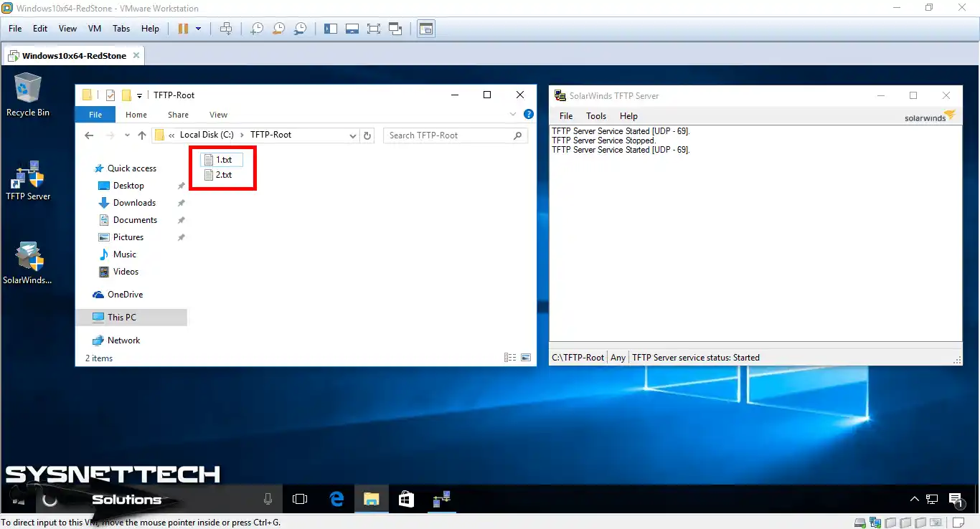Open the Recycle Bin desktop icon

(28, 95)
